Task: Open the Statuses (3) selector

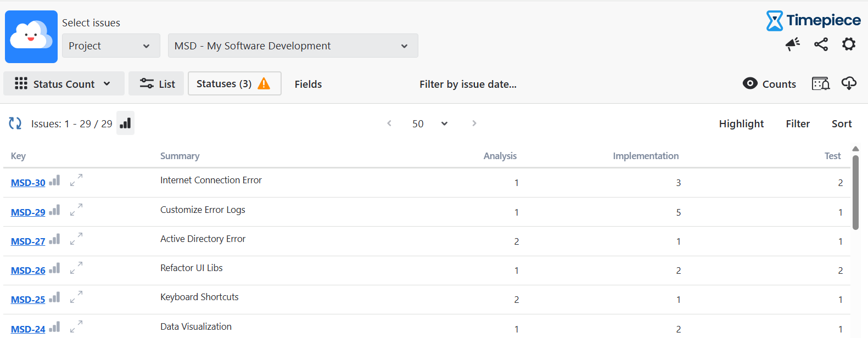Action: point(234,83)
